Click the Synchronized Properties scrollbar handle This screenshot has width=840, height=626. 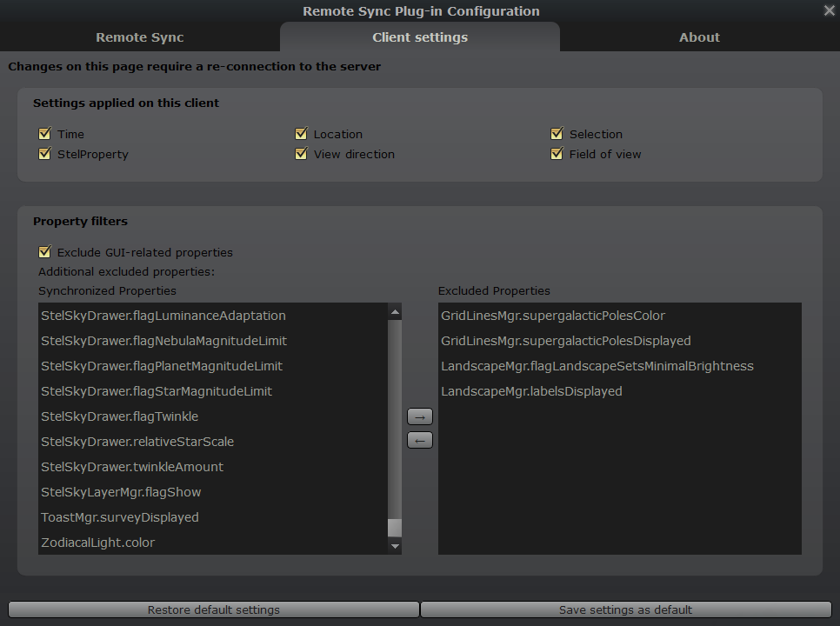pyautogui.click(x=395, y=528)
